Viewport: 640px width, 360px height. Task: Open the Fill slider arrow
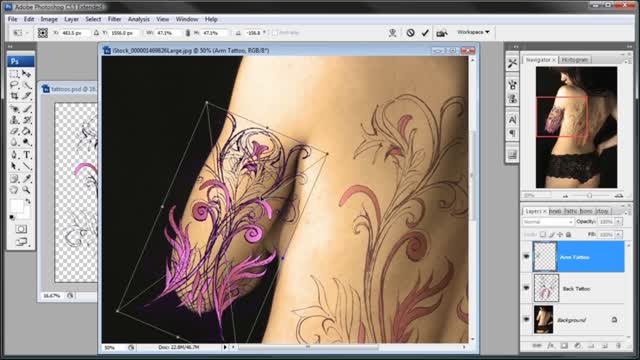pyautogui.click(x=619, y=235)
